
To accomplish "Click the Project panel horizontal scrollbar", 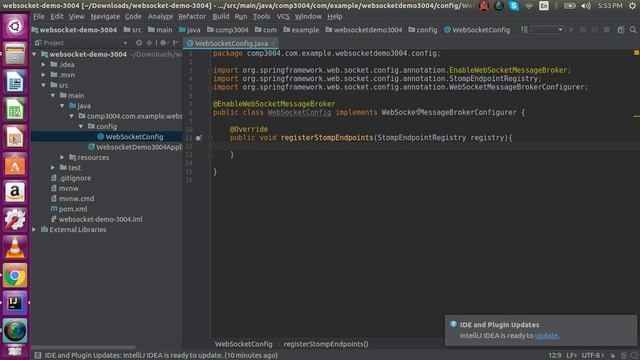I will tap(84, 347).
